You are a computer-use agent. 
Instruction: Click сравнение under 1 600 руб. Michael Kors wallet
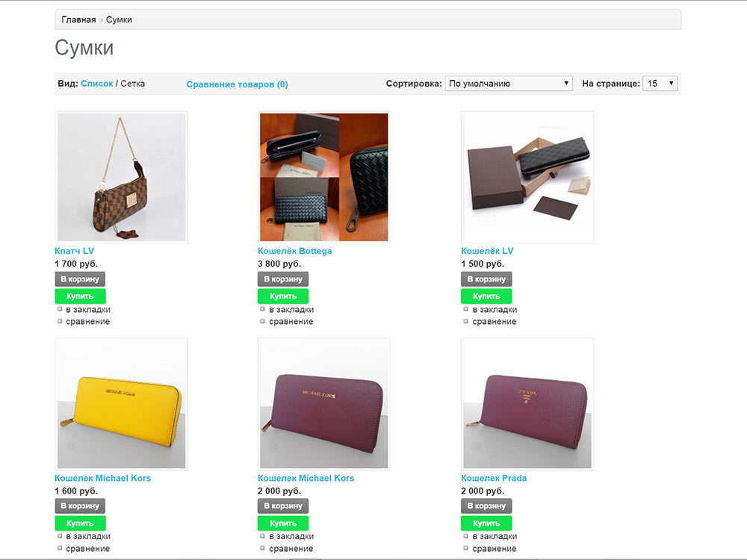click(87, 549)
